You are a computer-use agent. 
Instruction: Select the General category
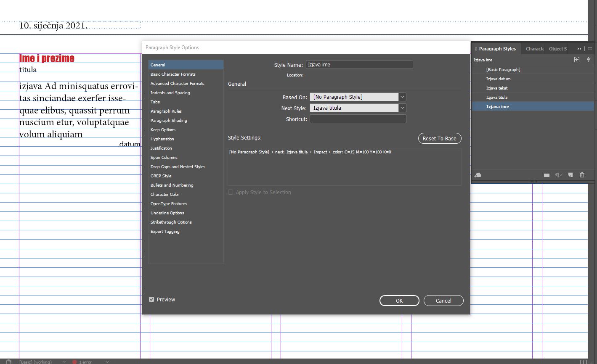point(186,65)
